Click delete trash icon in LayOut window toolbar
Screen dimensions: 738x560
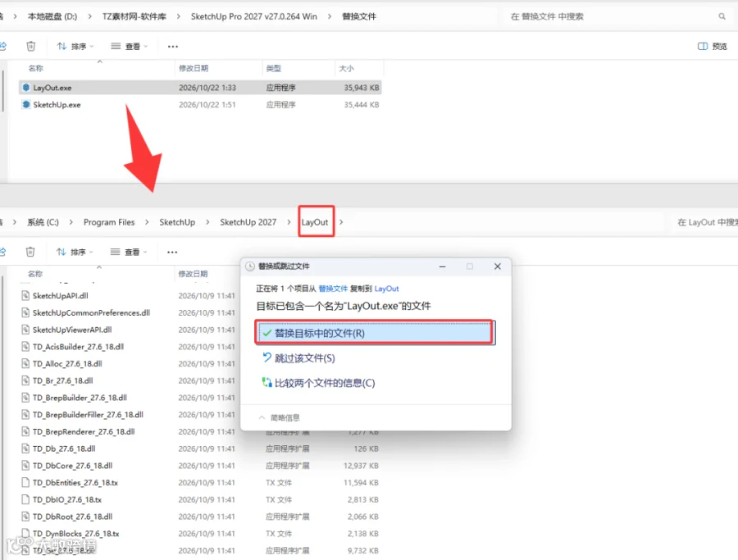[30, 252]
